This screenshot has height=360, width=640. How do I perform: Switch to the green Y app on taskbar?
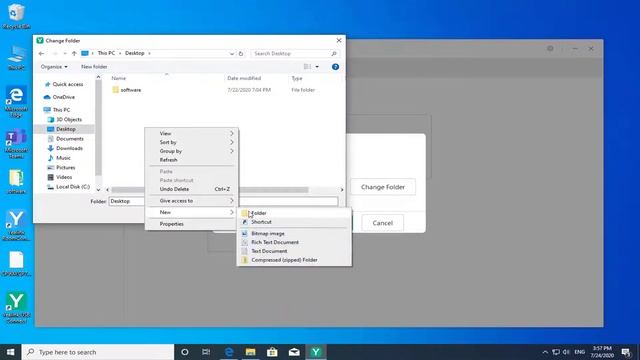(316, 352)
